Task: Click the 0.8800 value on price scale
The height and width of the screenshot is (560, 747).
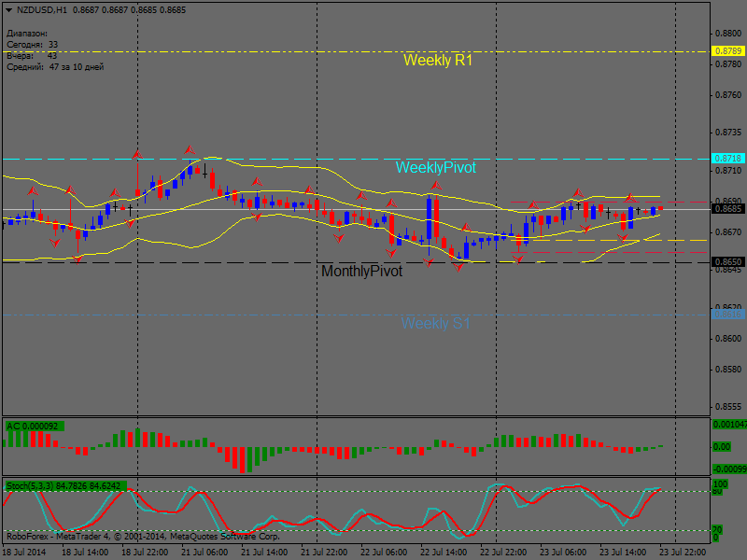Action: point(727,33)
